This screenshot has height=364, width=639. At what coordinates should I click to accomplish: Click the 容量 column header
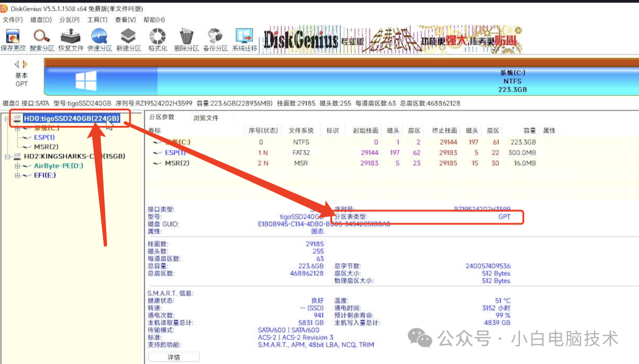pyautogui.click(x=530, y=131)
